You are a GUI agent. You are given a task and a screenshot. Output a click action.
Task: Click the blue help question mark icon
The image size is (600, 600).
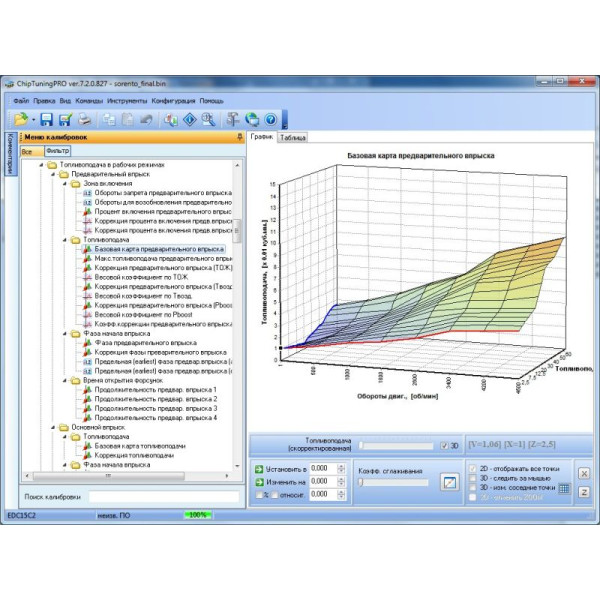[x=269, y=119]
